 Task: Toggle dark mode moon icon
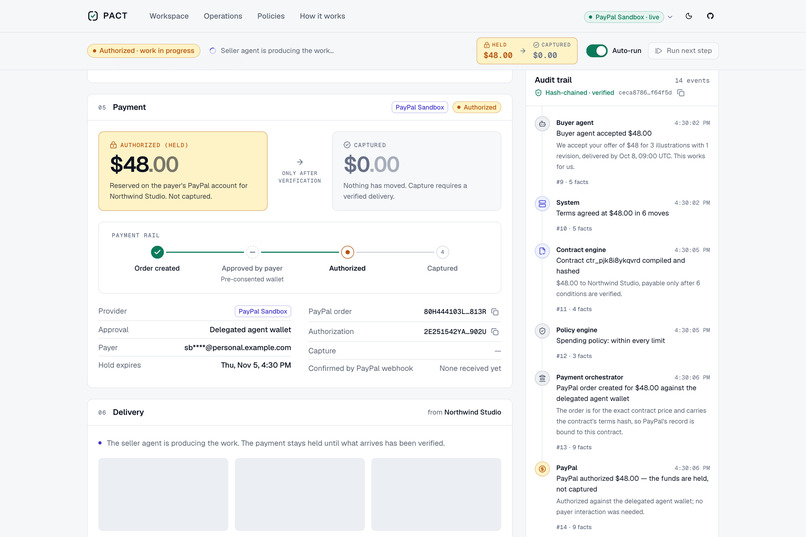[x=689, y=16]
